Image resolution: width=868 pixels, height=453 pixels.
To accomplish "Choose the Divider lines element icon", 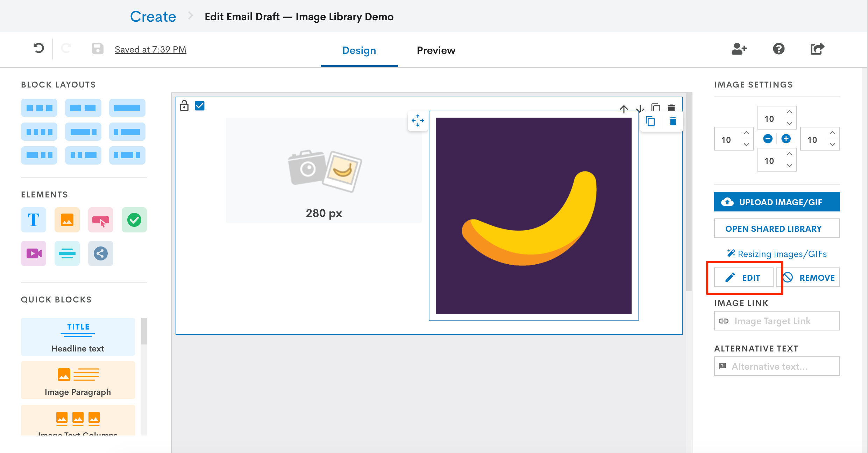I will click(67, 253).
